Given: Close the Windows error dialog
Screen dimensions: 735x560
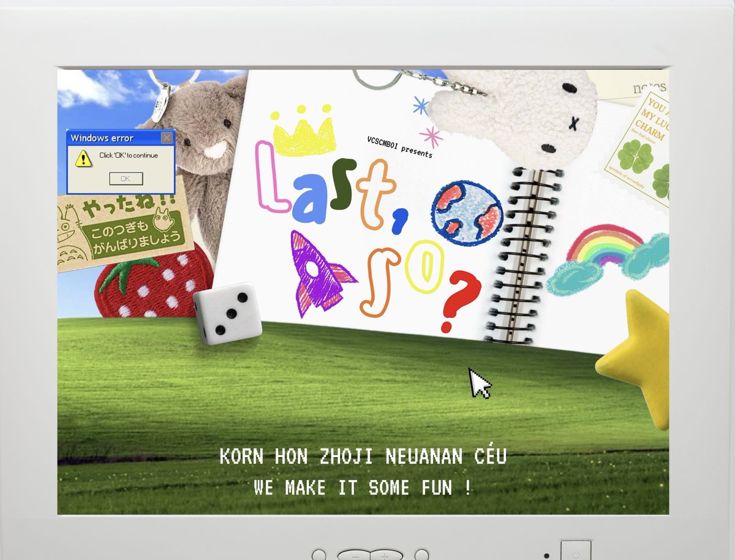Looking at the screenshot, I should [167, 138].
